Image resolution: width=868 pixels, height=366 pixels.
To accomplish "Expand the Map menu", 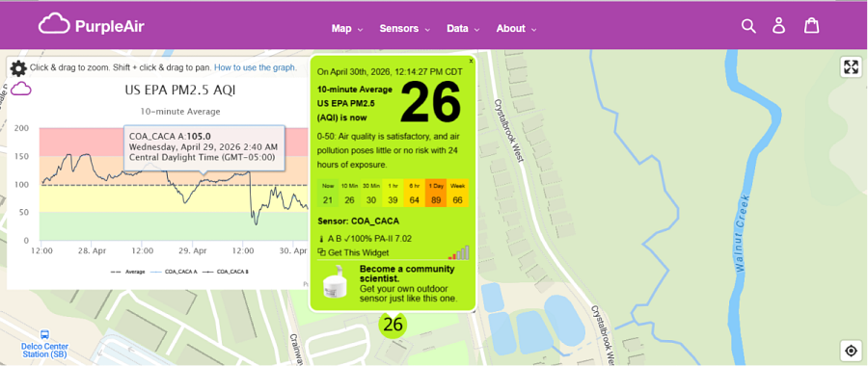I will (x=346, y=29).
